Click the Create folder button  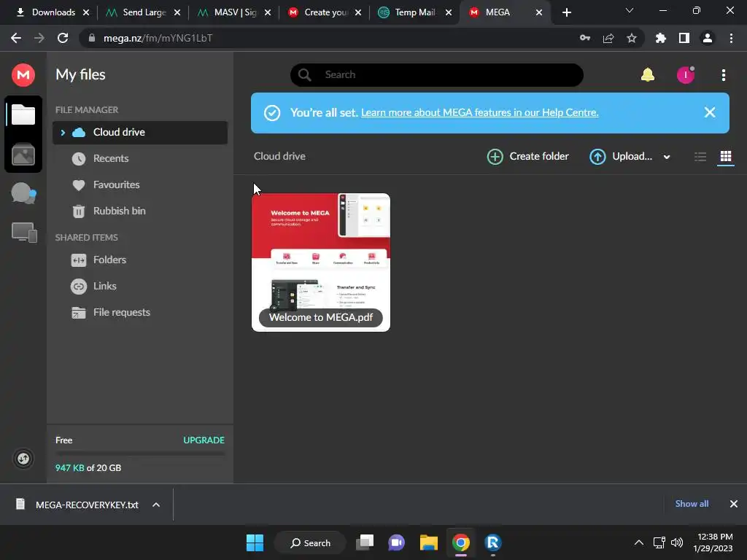pyautogui.click(x=528, y=156)
